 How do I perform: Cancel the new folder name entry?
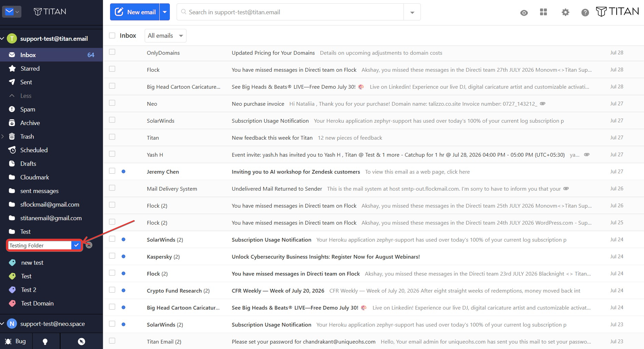(89, 245)
